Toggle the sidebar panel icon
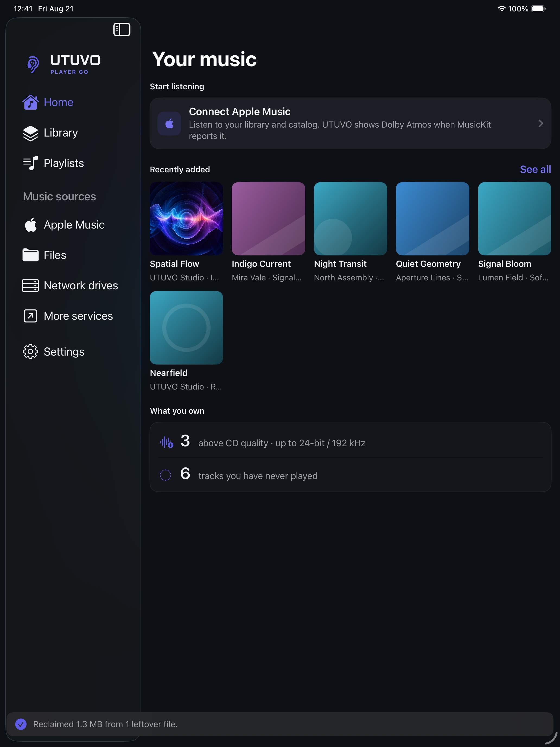Image resolution: width=560 pixels, height=747 pixels. click(x=122, y=29)
